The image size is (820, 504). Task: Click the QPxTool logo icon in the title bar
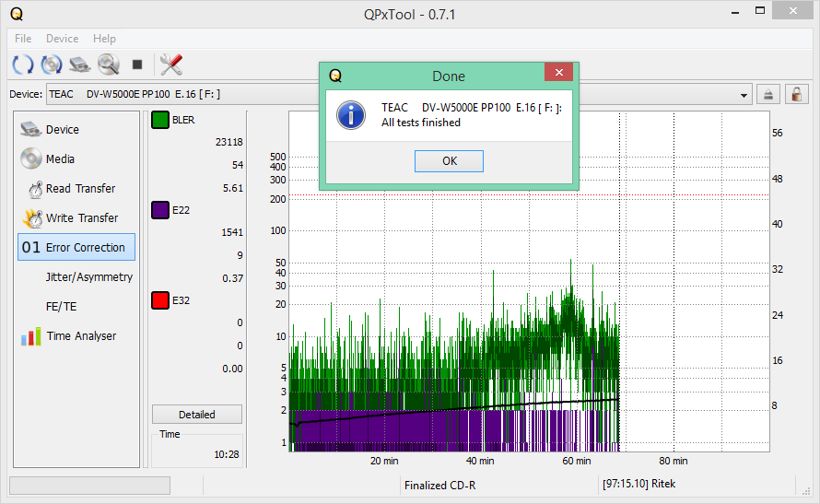point(17,14)
